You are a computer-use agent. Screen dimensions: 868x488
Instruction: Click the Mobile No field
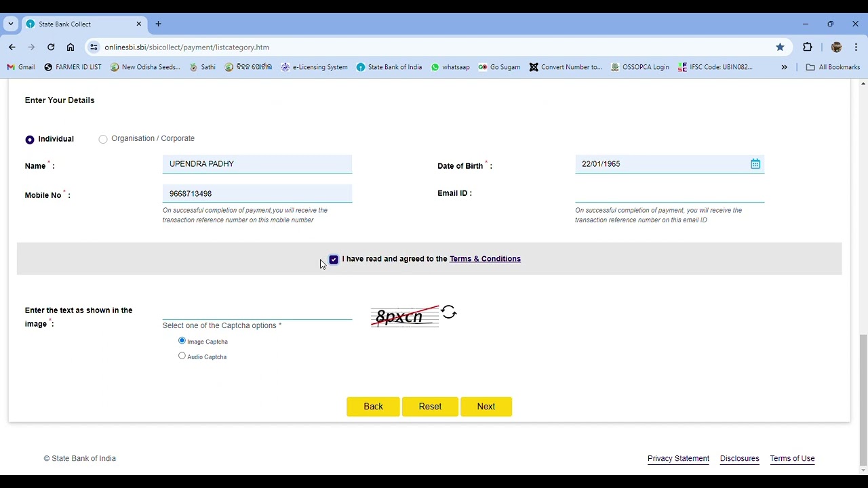pos(257,194)
